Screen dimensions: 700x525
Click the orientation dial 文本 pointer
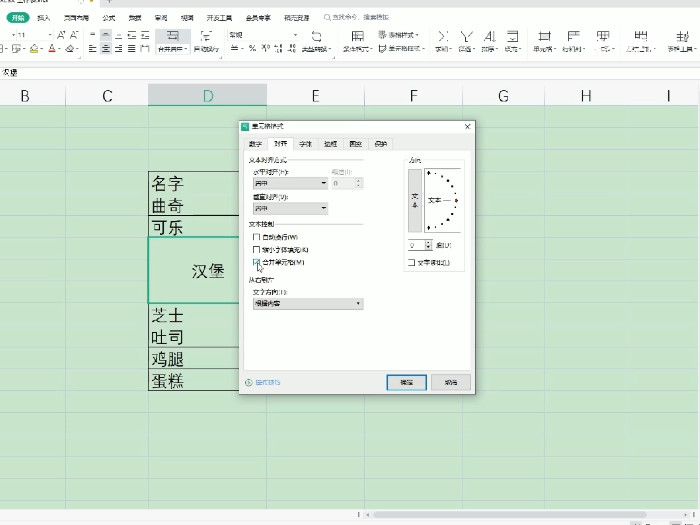(x=443, y=200)
